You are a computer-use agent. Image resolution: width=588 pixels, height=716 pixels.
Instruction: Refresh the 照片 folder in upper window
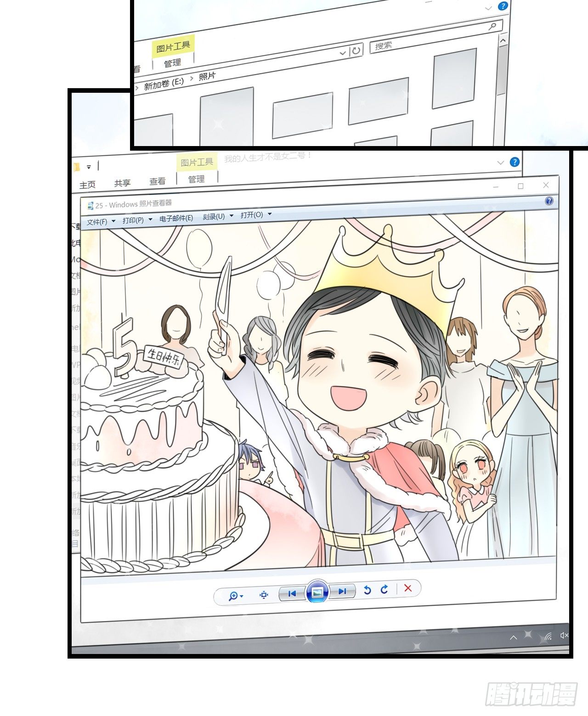pos(356,51)
